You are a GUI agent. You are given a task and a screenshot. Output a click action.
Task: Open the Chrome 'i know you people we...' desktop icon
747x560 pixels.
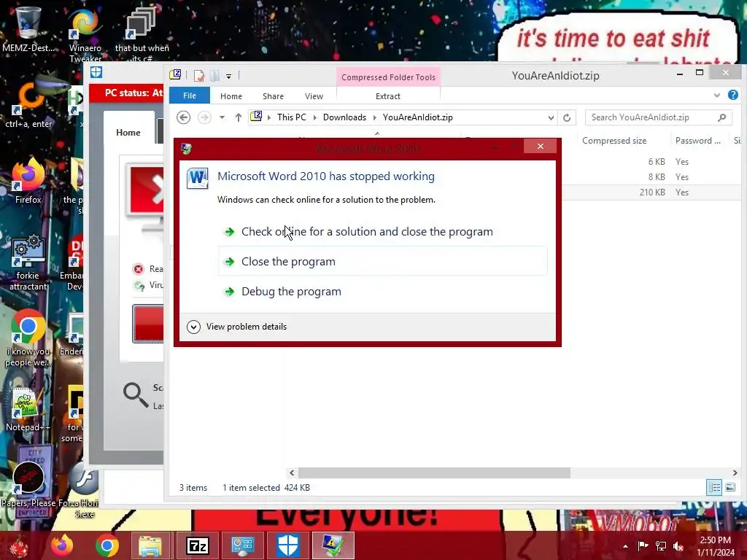pos(28,337)
